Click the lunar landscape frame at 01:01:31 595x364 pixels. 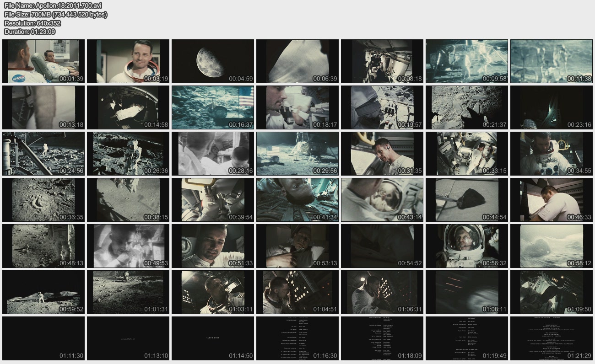128,292
